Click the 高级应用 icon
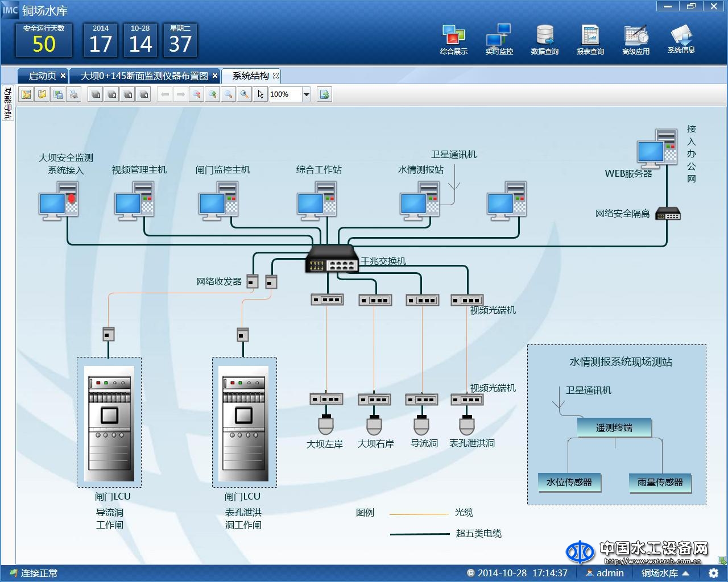The height and width of the screenshot is (582, 728). [635, 39]
